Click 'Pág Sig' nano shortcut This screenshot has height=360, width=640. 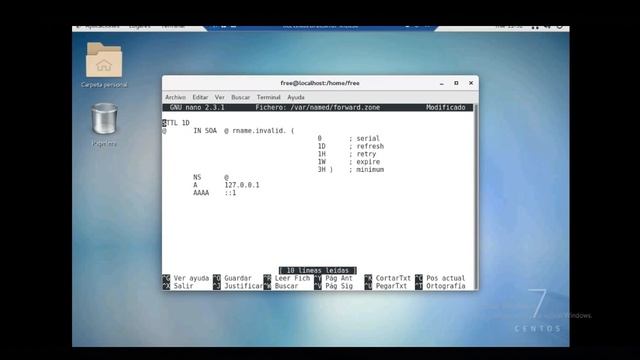coord(339,286)
